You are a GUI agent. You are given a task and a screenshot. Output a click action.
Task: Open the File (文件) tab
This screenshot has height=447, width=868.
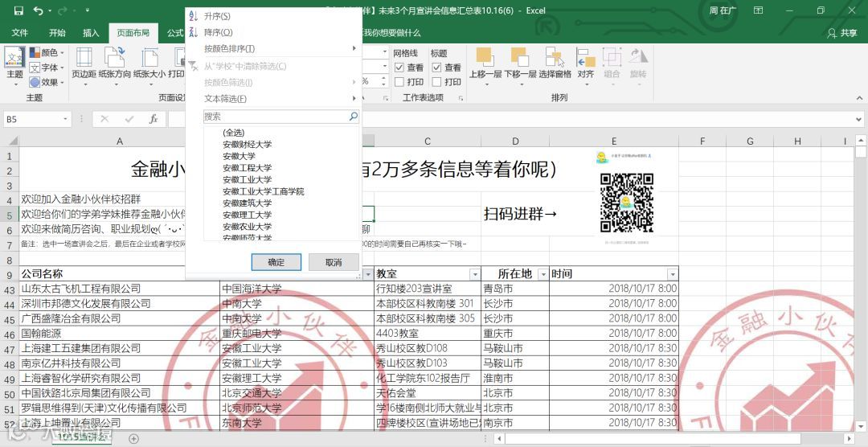[19, 33]
